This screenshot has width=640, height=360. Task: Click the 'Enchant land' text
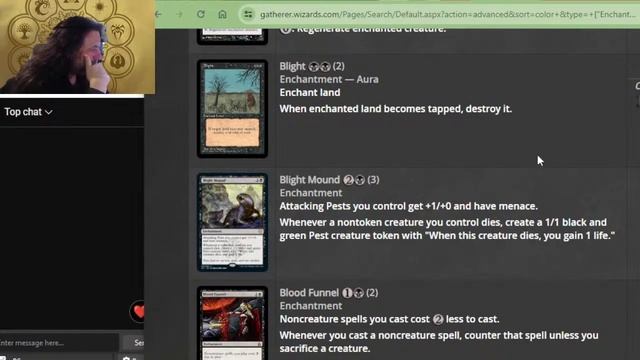[x=310, y=93]
